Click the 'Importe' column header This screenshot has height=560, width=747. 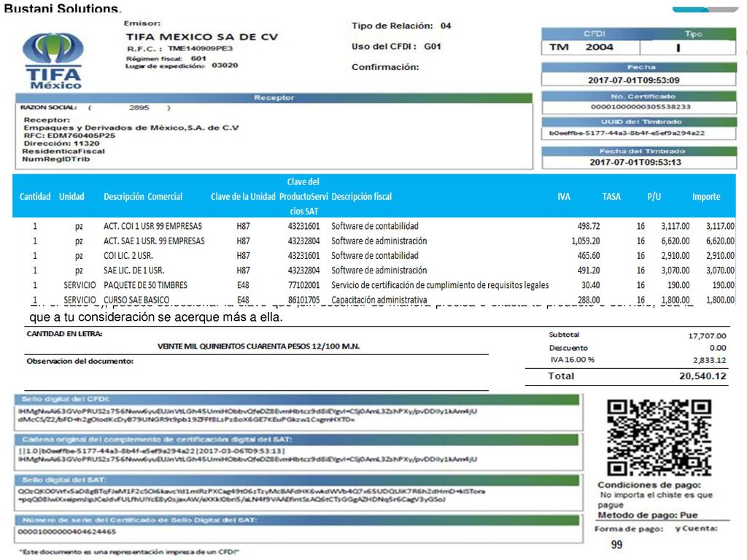[706, 197]
